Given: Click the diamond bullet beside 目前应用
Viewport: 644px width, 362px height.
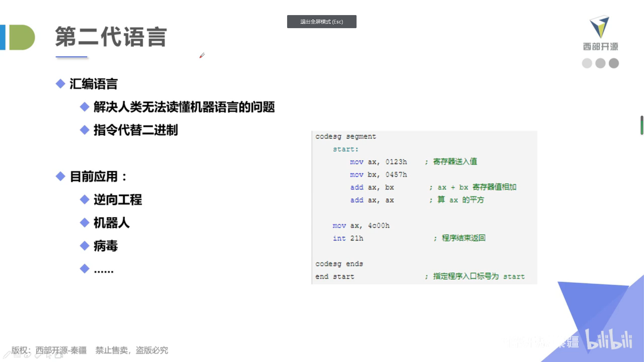Looking at the screenshot, I should [60, 176].
